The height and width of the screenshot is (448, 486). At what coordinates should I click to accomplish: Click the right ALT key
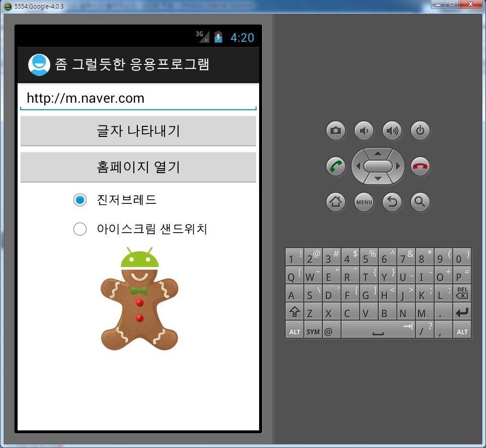pos(462,329)
